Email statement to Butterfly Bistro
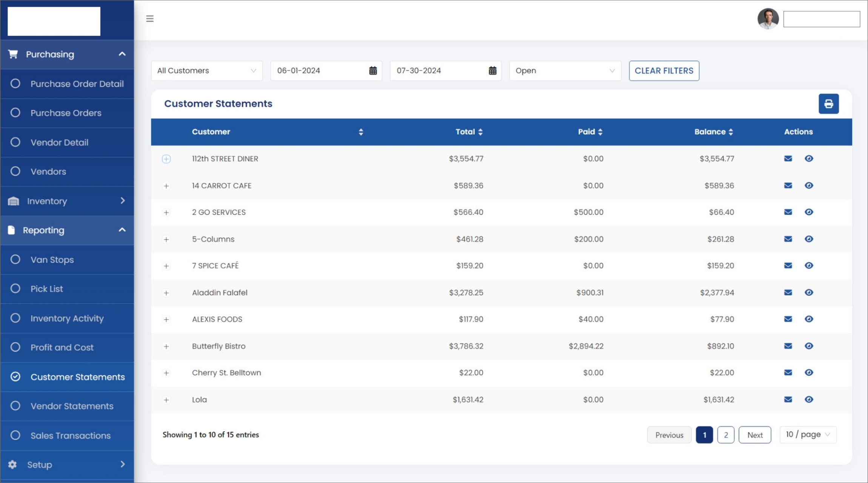The height and width of the screenshot is (483, 868). coord(788,346)
